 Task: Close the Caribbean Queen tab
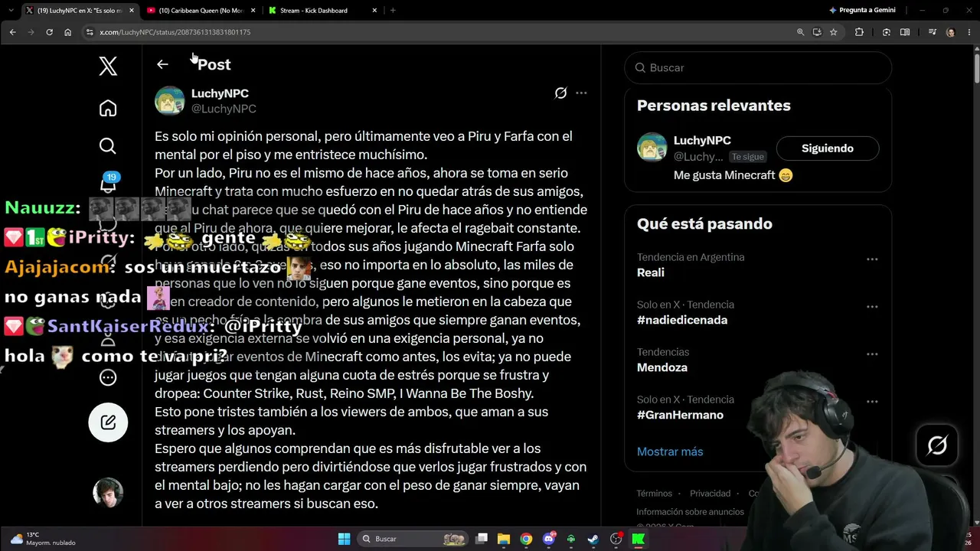point(253,11)
